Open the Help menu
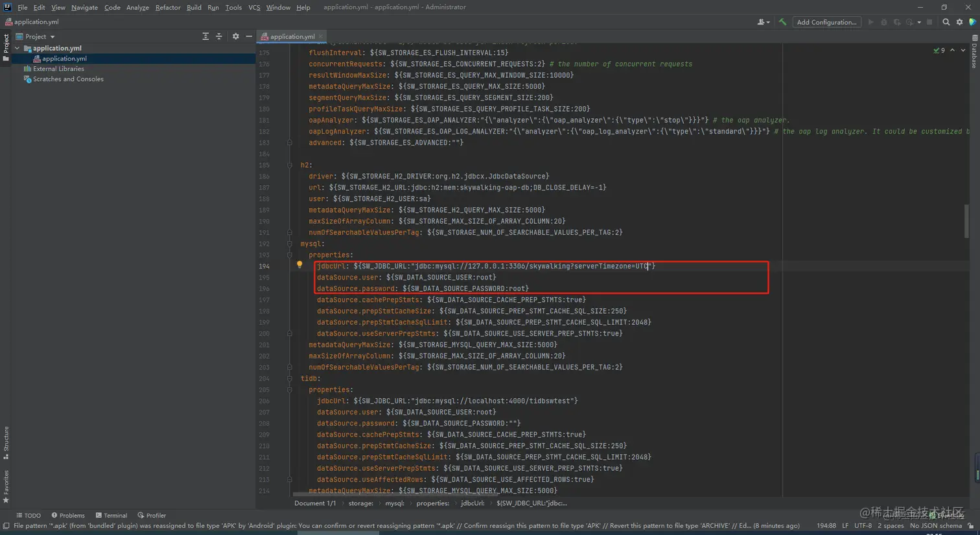 pos(303,7)
